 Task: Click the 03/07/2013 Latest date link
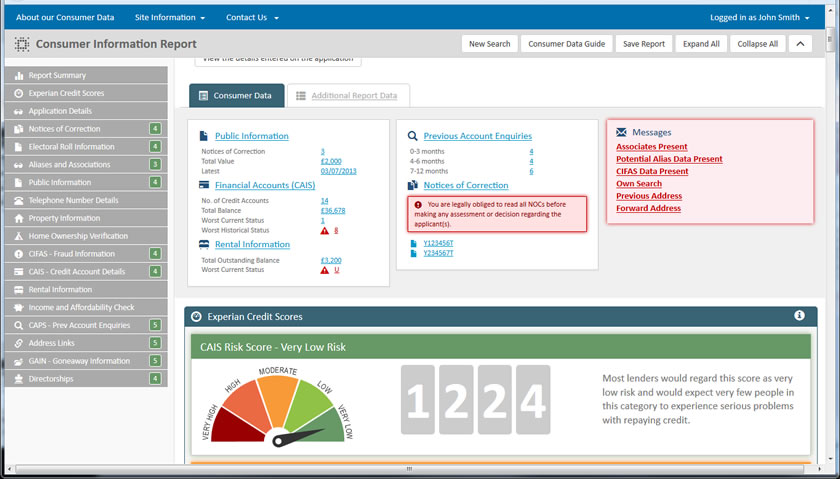tap(339, 171)
